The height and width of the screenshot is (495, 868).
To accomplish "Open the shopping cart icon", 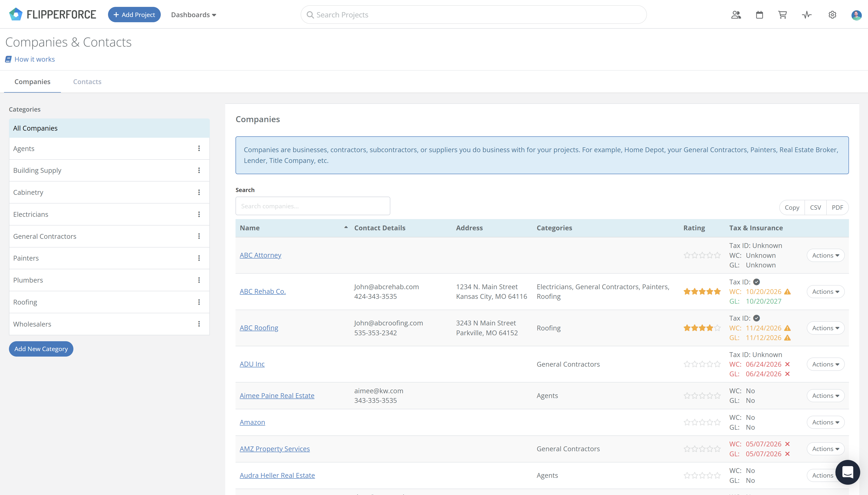I will pos(783,15).
